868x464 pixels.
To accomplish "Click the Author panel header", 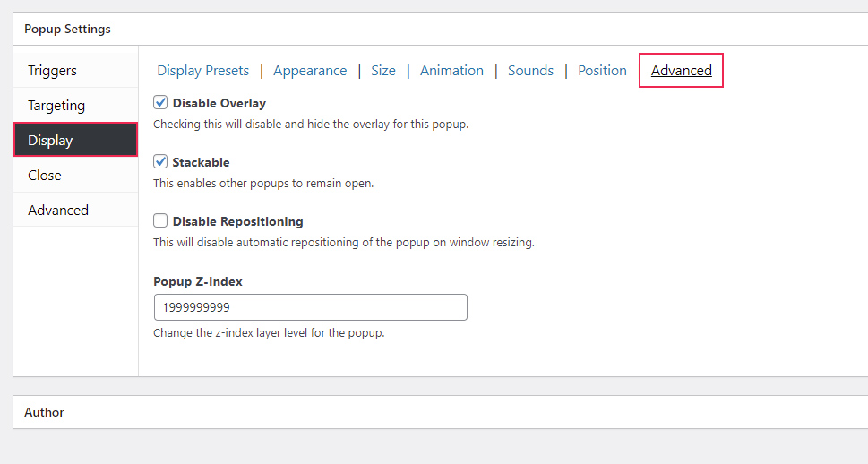I will click(x=441, y=412).
